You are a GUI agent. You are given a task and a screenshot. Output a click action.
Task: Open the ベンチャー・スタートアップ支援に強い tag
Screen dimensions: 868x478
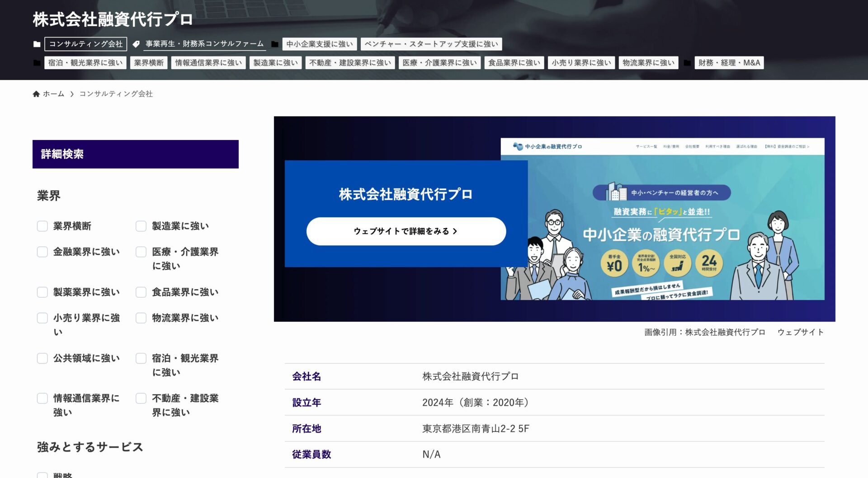pyautogui.click(x=431, y=44)
